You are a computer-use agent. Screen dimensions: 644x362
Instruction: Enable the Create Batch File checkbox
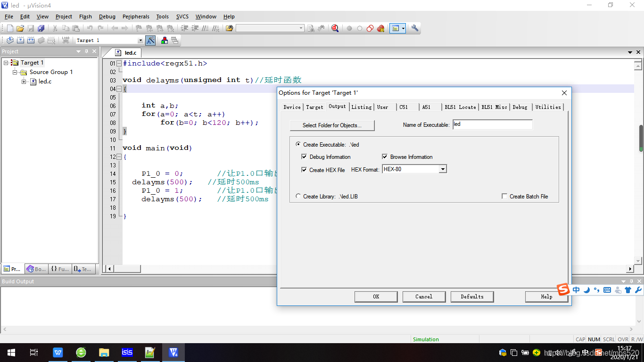pyautogui.click(x=504, y=197)
